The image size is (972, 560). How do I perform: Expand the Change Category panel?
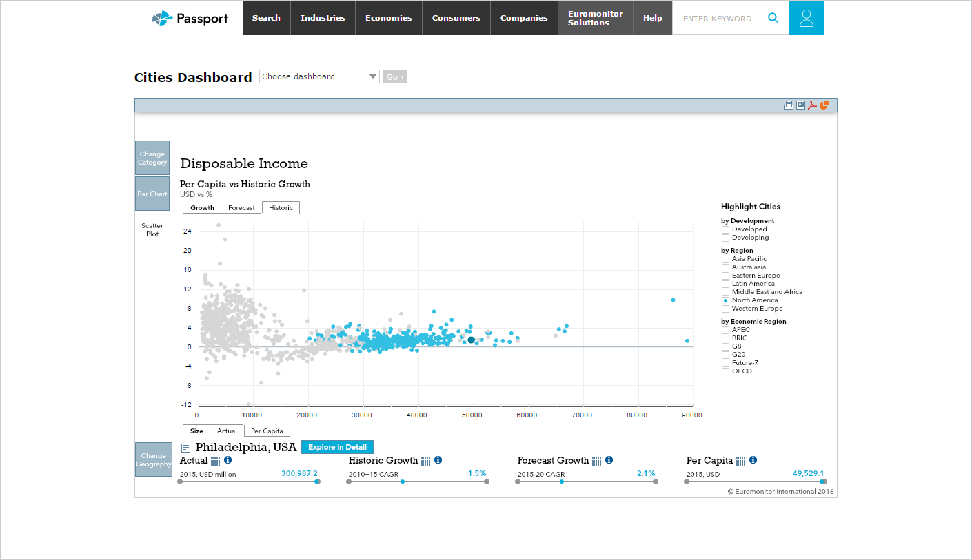pyautogui.click(x=152, y=157)
